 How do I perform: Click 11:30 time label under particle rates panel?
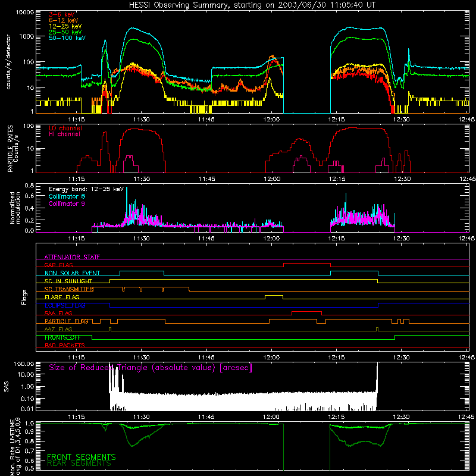tap(142, 179)
